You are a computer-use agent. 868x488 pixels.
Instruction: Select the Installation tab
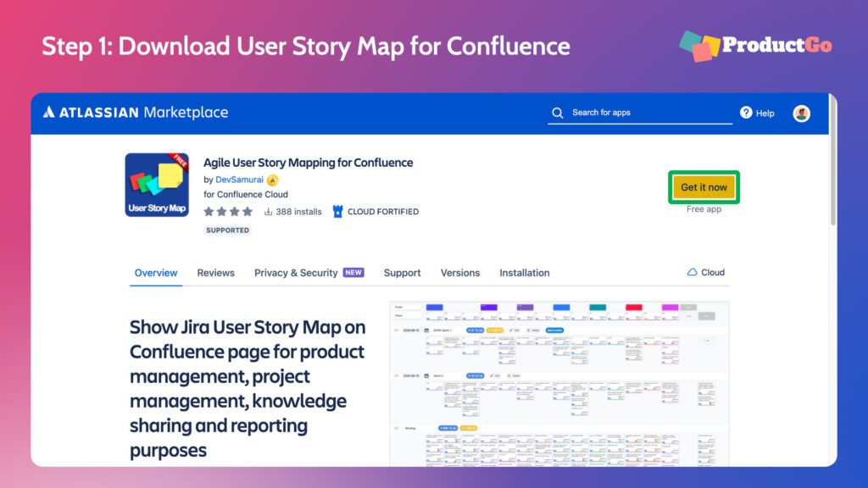(x=525, y=273)
